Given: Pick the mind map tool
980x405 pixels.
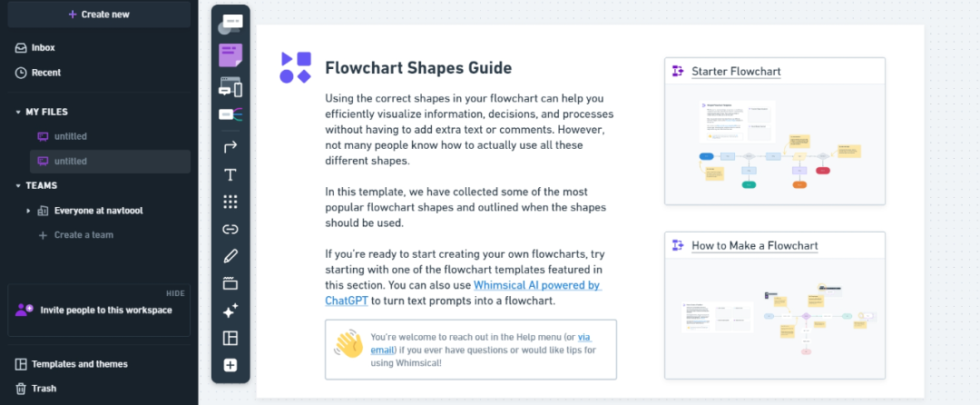Looking at the screenshot, I should (x=230, y=115).
